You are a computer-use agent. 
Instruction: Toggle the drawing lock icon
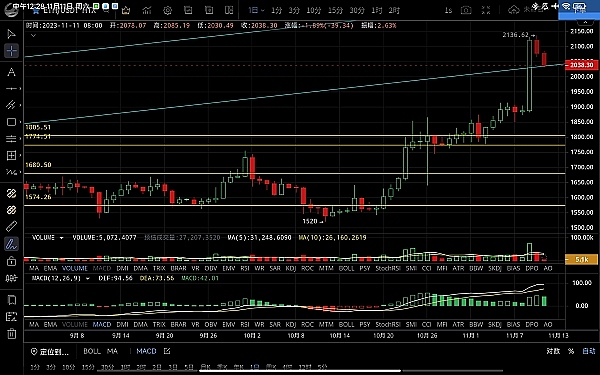click(11, 261)
